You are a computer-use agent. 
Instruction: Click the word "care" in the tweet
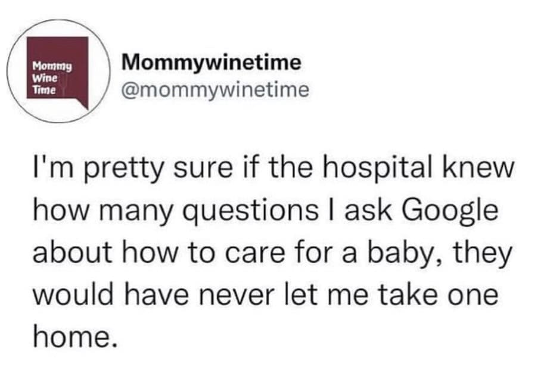point(273,254)
